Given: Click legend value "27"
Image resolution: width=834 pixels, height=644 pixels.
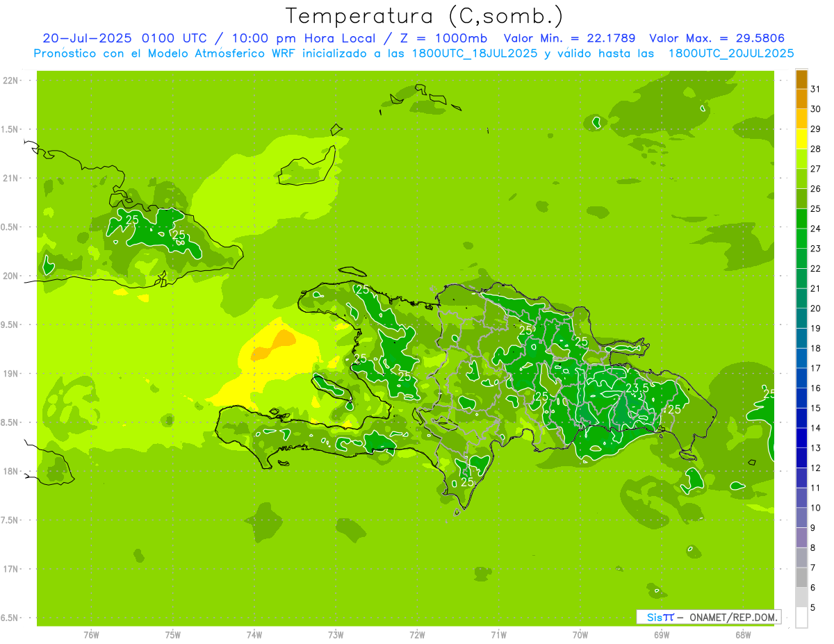Looking at the screenshot, I should [x=816, y=169].
